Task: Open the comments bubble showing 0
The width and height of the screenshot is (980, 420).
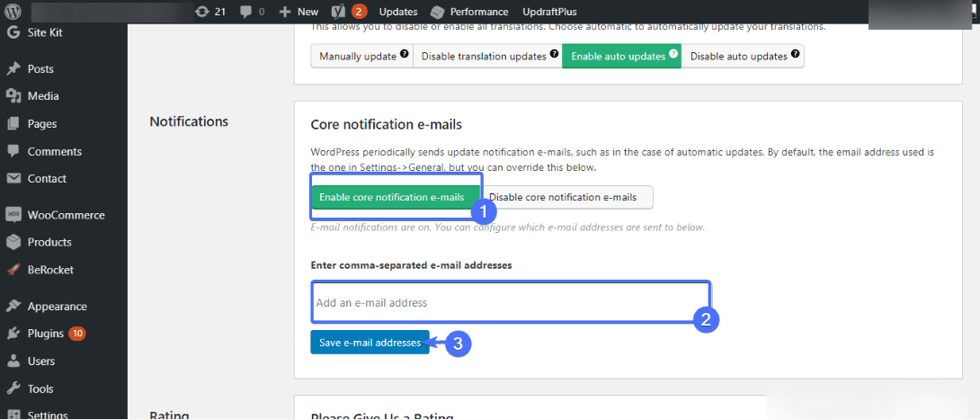Action: pos(253,12)
